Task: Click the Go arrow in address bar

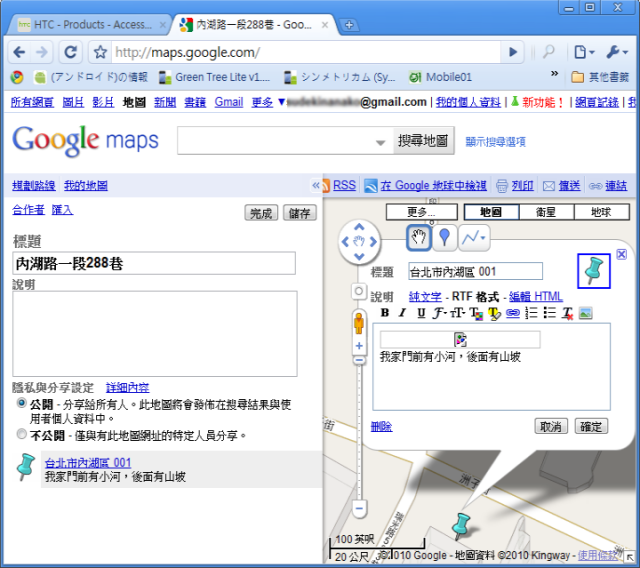Action: (x=513, y=52)
